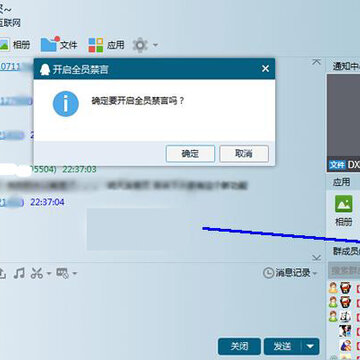Confirm with the 确定 button
Screen dimensions: 360x360
(x=190, y=154)
